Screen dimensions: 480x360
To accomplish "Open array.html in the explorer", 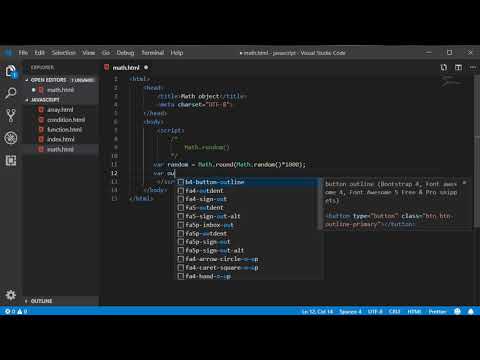I will [x=60, y=110].
